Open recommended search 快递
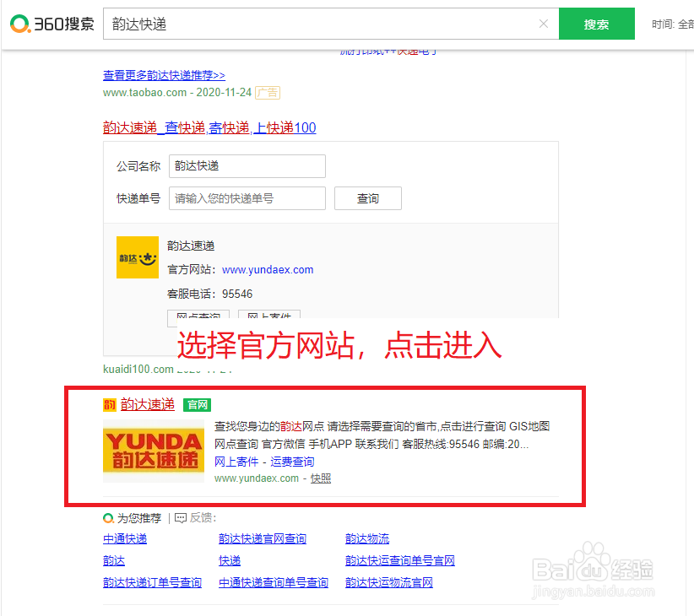 pos(230,560)
